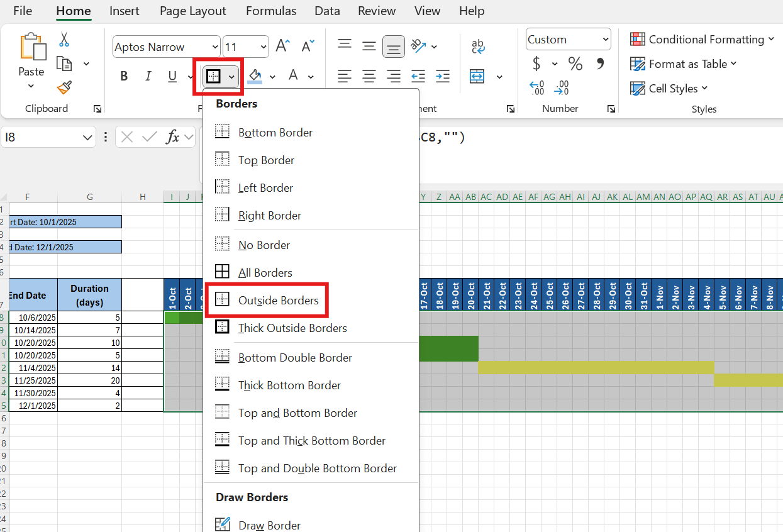Click the Insert Function fx icon
Image resolution: width=783 pixels, height=532 pixels.
click(172, 137)
